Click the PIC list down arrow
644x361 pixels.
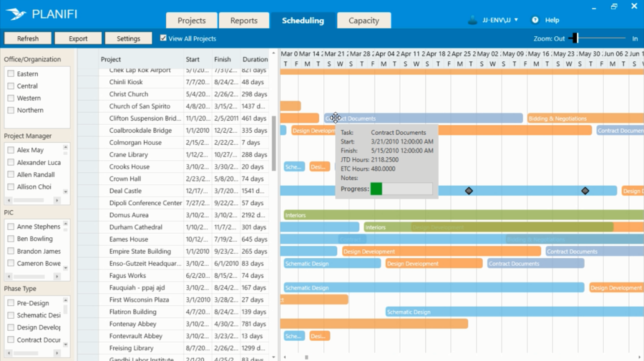click(65, 268)
